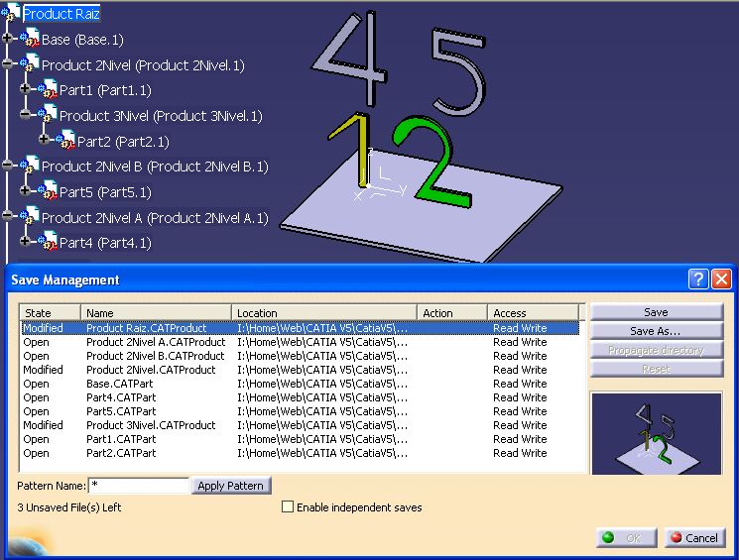Expand the Part1 (Part1.1) tree node
This screenshot has height=560, width=739.
point(25,88)
